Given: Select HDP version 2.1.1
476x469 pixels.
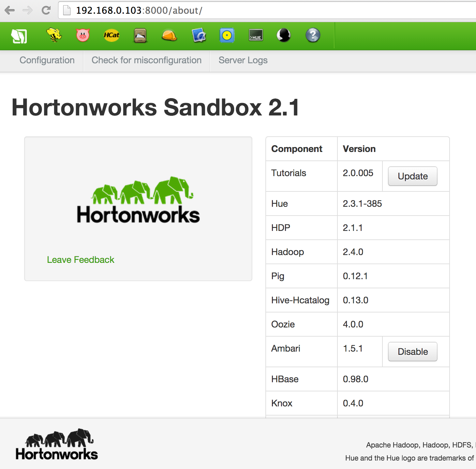Looking at the screenshot, I should tap(353, 228).
